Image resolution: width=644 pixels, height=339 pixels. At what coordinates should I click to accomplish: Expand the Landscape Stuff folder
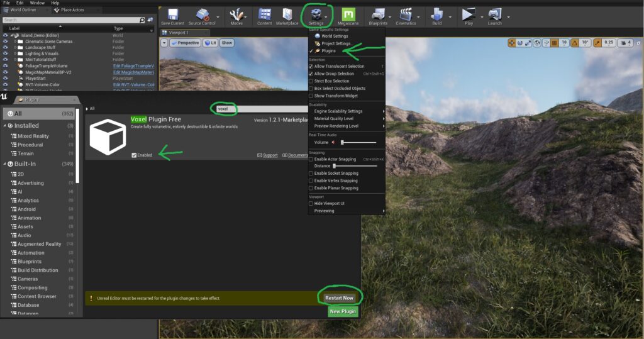tap(15, 48)
